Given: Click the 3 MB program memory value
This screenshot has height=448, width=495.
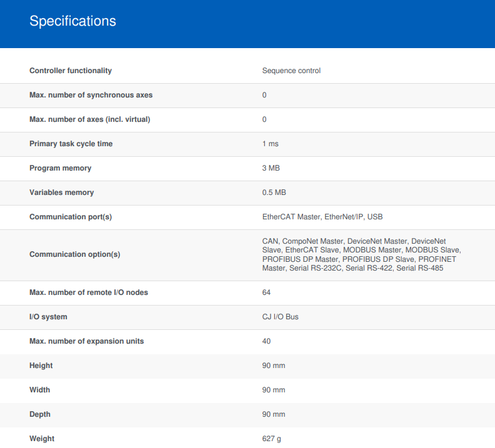Looking at the screenshot, I should coord(271,168).
